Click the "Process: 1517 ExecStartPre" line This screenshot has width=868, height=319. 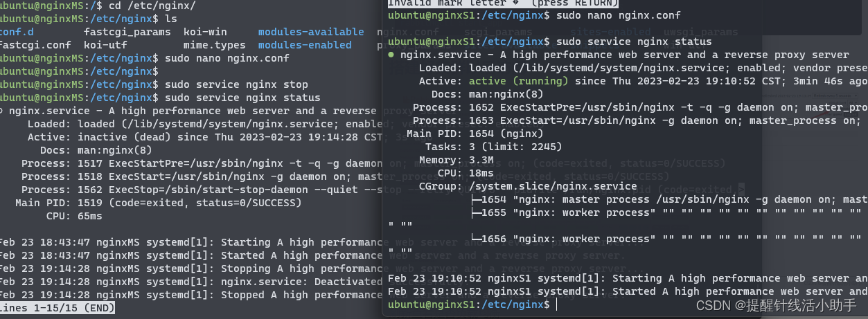(201, 163)
